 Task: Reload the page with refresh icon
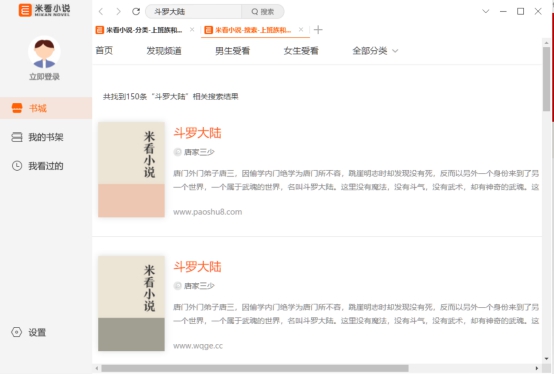click(136, 12)
